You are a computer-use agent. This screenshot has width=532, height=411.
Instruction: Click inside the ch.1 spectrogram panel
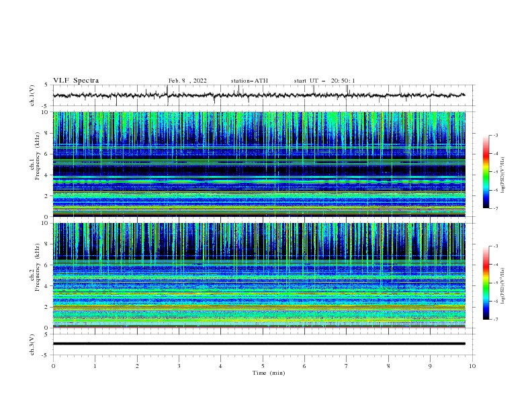[259, 164]
